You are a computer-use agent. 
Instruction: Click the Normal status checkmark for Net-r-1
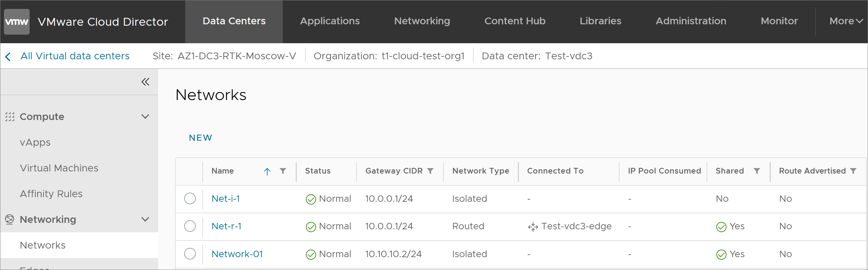pyautogui.click(x=311, y=227)
